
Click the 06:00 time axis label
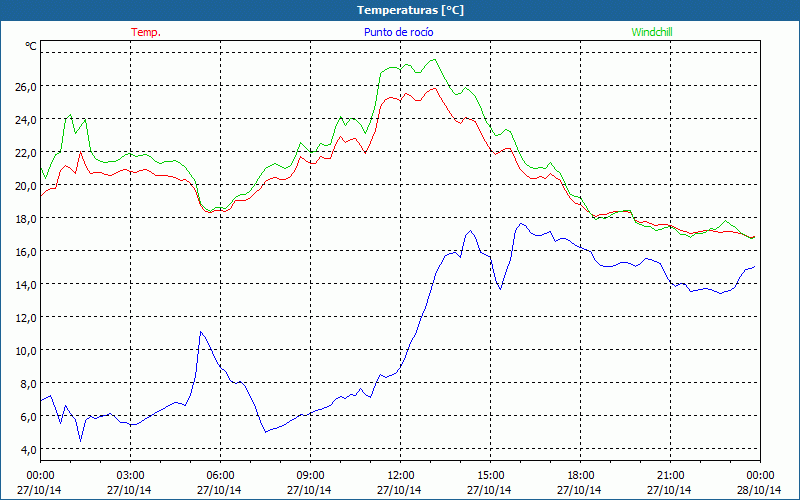pyautogui.click(x=220, y=476)
